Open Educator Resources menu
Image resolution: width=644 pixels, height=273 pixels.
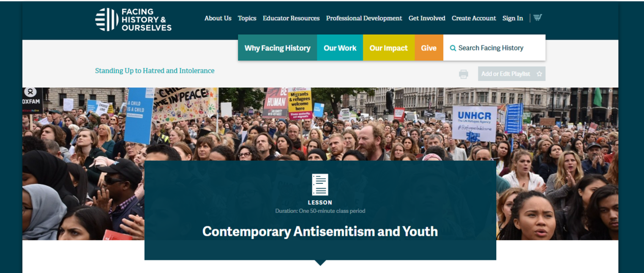(x=291, y=18)
